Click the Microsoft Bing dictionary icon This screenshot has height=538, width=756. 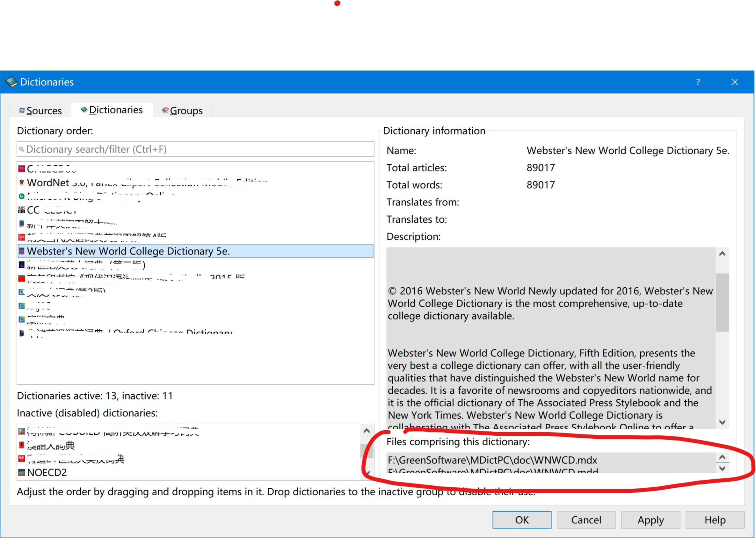21,197
